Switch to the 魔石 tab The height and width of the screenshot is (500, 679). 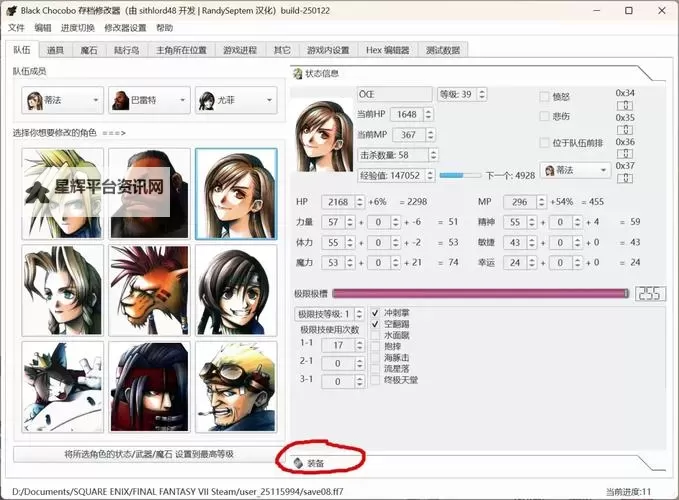pos(89,50)
